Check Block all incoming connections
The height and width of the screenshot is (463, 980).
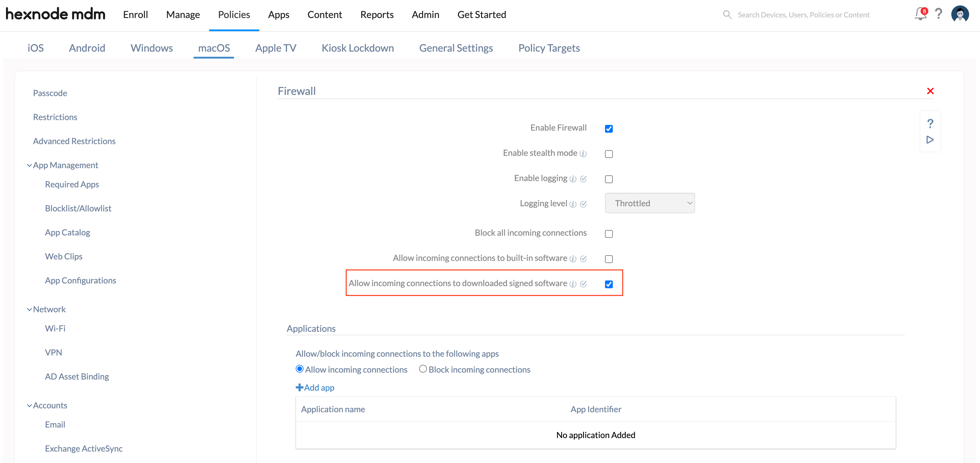pyautogui.click(x=609, y=234)
